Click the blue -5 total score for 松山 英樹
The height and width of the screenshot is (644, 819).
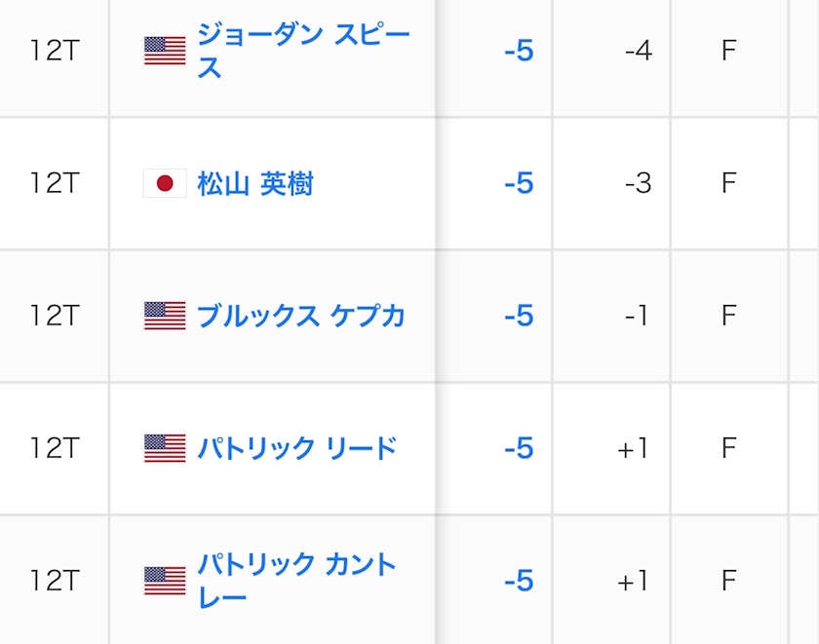pyautogui.click(x=519, y=183)
